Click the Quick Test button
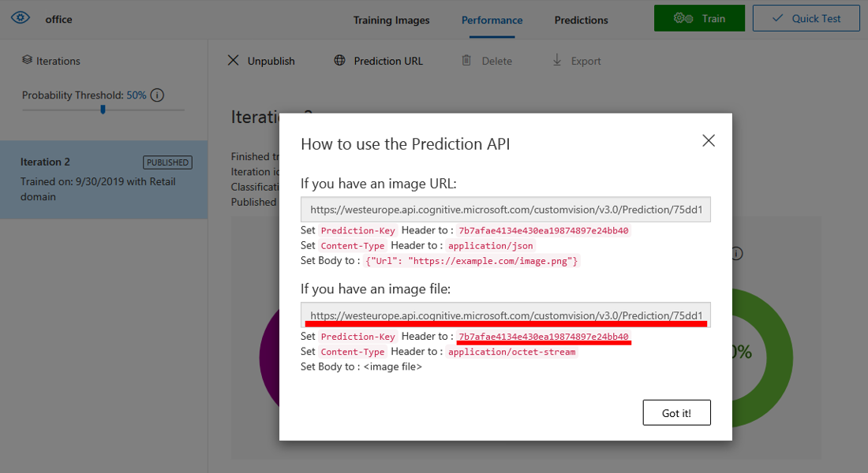Image resolution: width=868 pixels, height=473 pixels. [x=806, y=19]
